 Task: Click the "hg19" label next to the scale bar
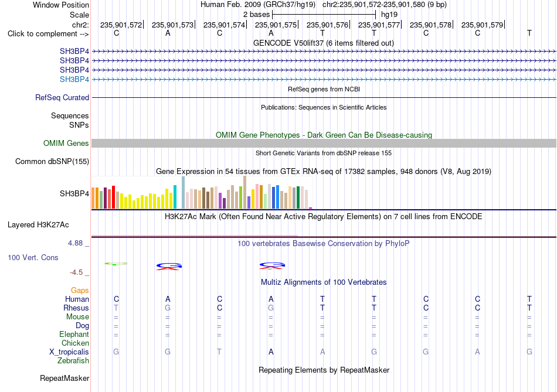coord(389,15)
